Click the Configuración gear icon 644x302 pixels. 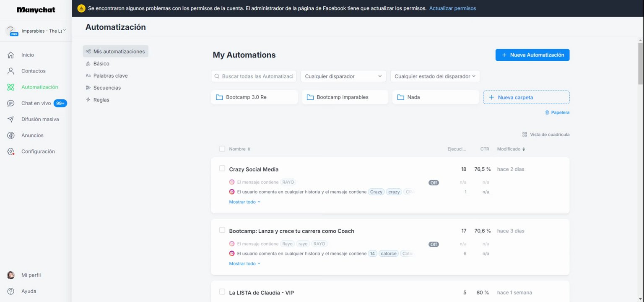click(11, 151)
